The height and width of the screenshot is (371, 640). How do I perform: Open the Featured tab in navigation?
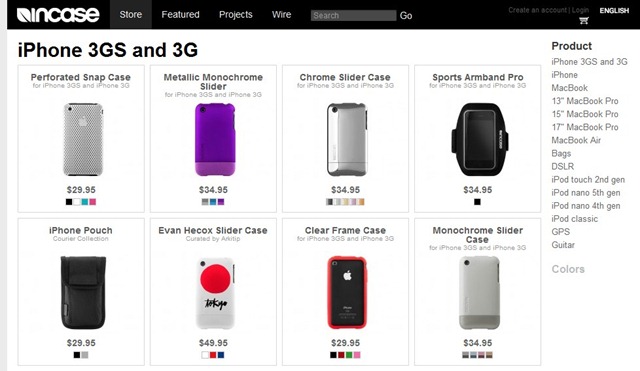tap(180, 15)
